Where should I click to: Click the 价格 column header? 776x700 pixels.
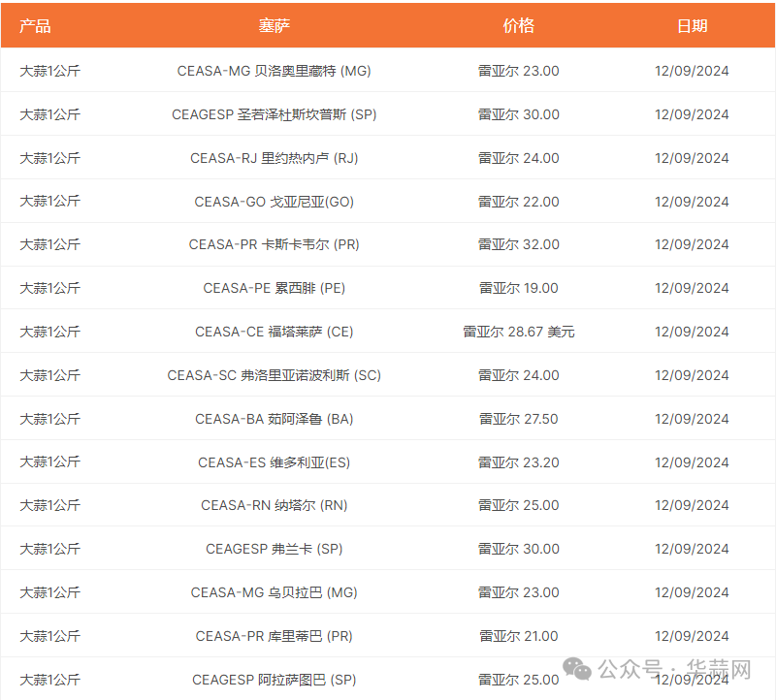click(x=519, y=26)
